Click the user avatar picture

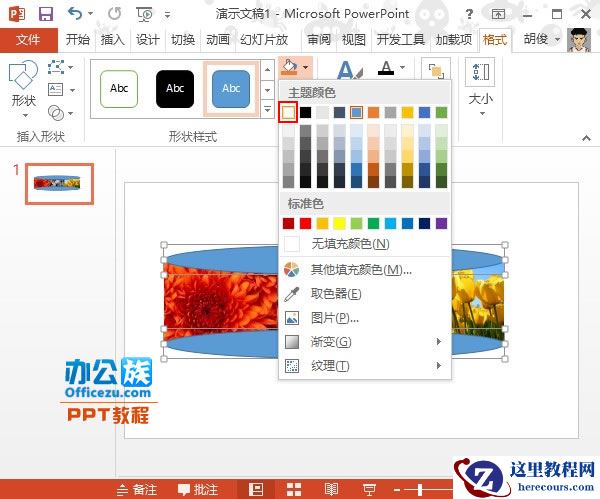[x=579, y=40]
